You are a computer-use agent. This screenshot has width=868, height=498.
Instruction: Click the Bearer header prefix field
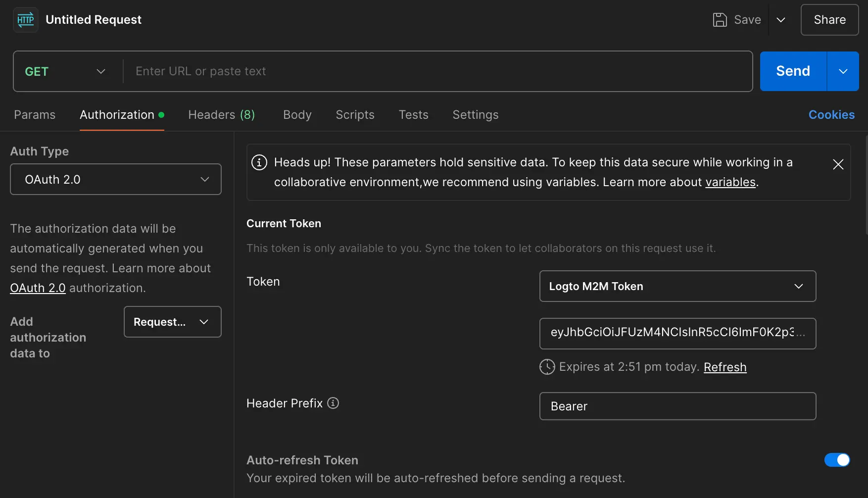click(677, 406)
